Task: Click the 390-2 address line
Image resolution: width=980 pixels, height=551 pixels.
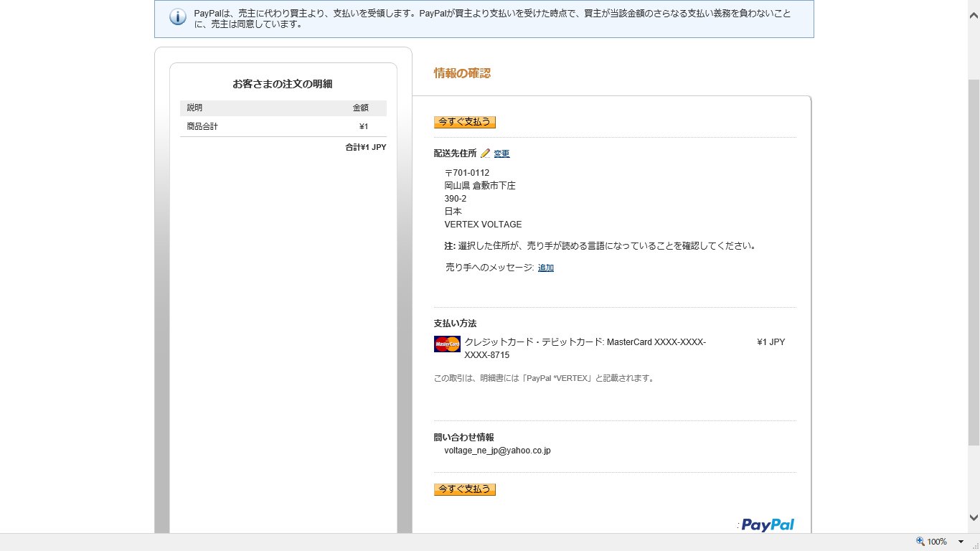Action: (x=456, y=199)
